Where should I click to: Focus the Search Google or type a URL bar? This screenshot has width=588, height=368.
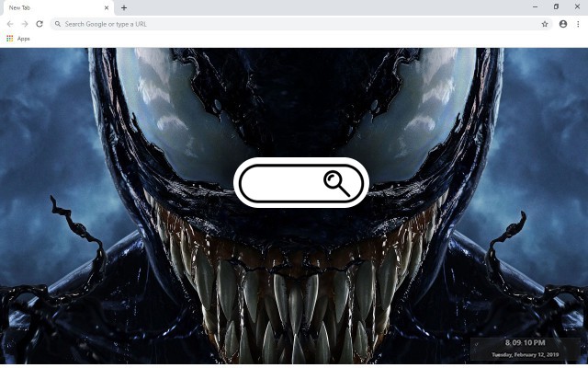301,24
